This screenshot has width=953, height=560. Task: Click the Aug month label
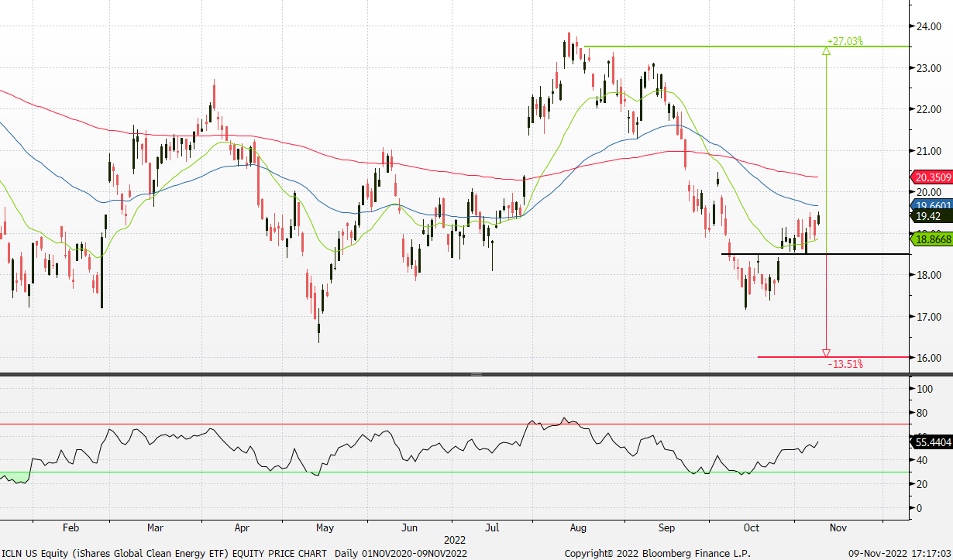coord(577,528)
